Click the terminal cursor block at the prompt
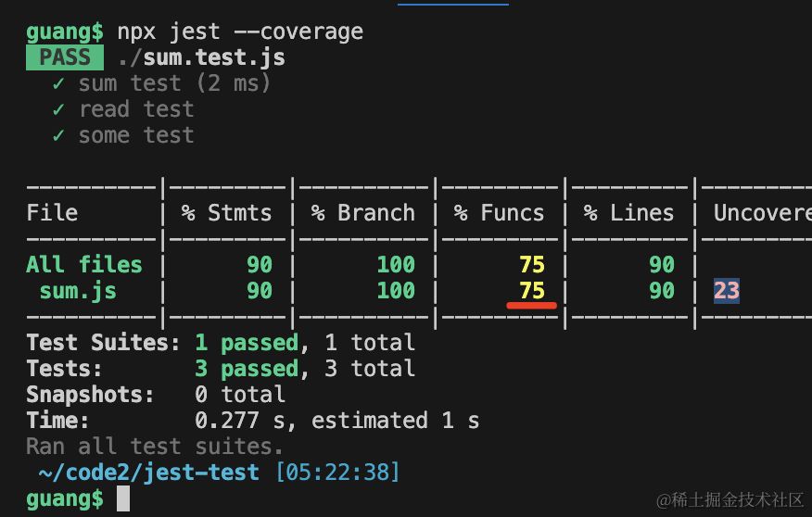 click(x=122, y=498)
